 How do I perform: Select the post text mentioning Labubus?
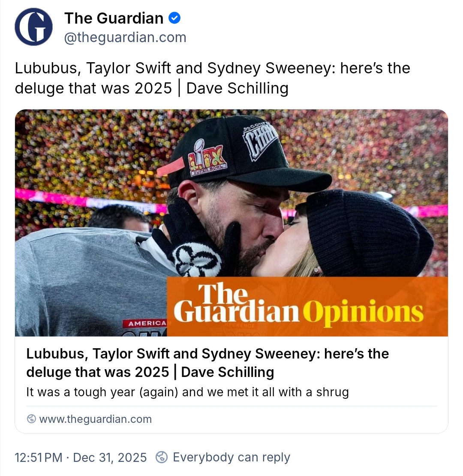pos(212,78)
